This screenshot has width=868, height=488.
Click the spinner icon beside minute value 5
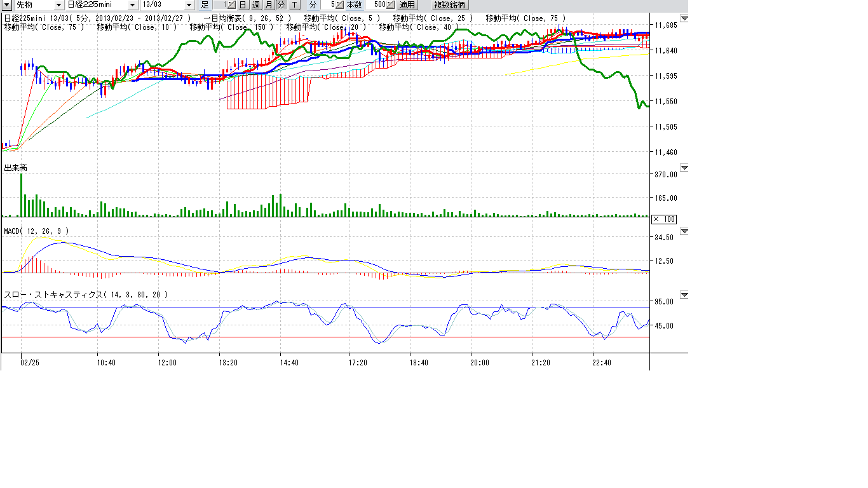click(339, 5)
